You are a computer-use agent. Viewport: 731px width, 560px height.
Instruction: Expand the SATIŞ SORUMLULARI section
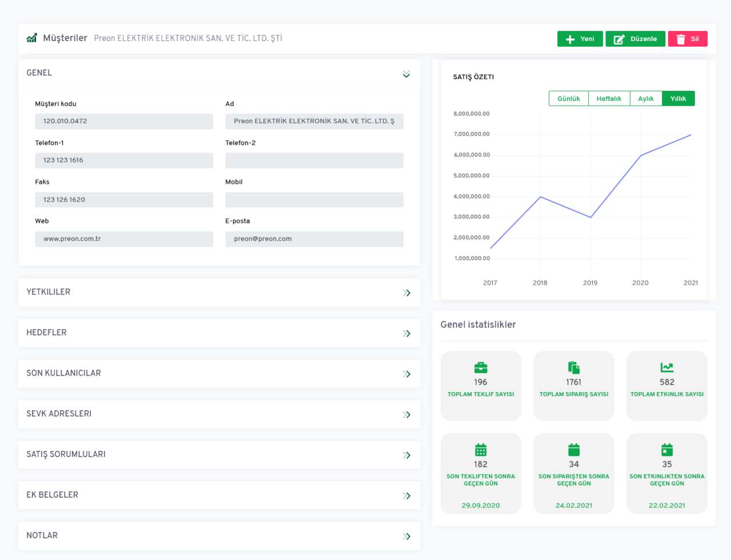[x=407, y=455]
